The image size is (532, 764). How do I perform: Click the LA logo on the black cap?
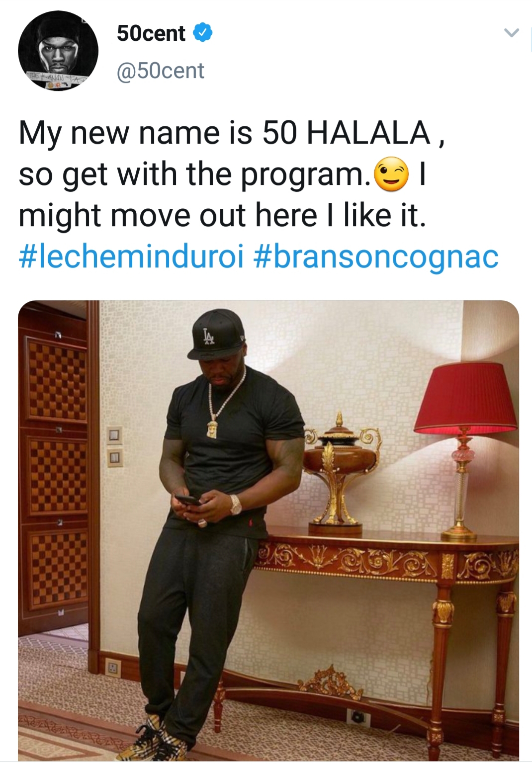point(209,337)
